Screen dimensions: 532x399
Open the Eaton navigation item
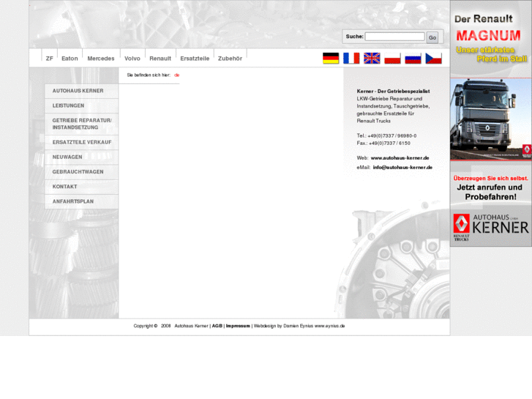pyautogui.click(x=70, y=59)
